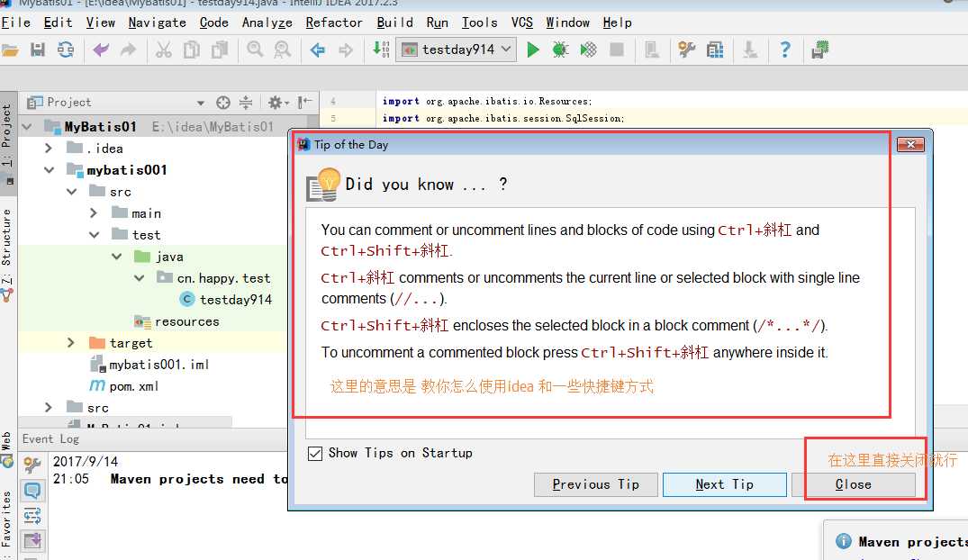Click the Previous Tip button

596,484
